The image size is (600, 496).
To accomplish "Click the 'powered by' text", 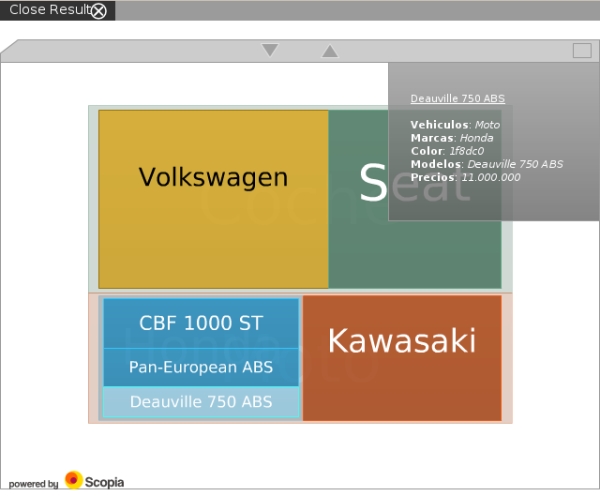I will point(33,484).
